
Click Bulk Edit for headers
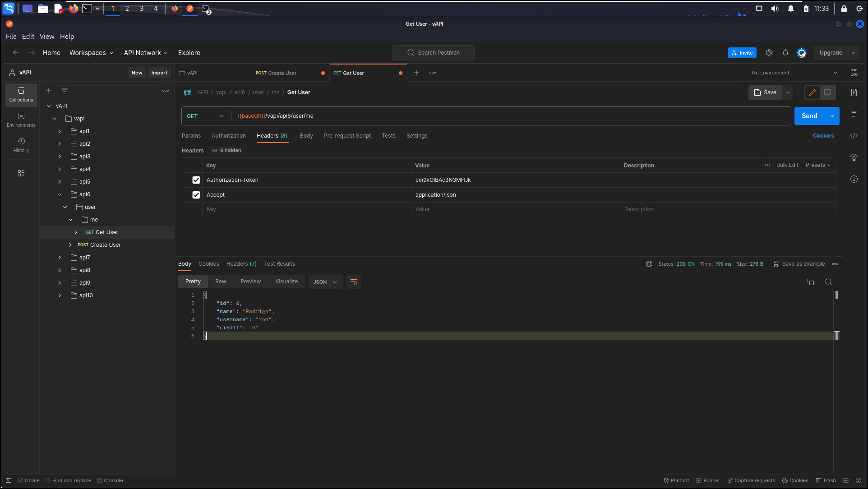787,165
